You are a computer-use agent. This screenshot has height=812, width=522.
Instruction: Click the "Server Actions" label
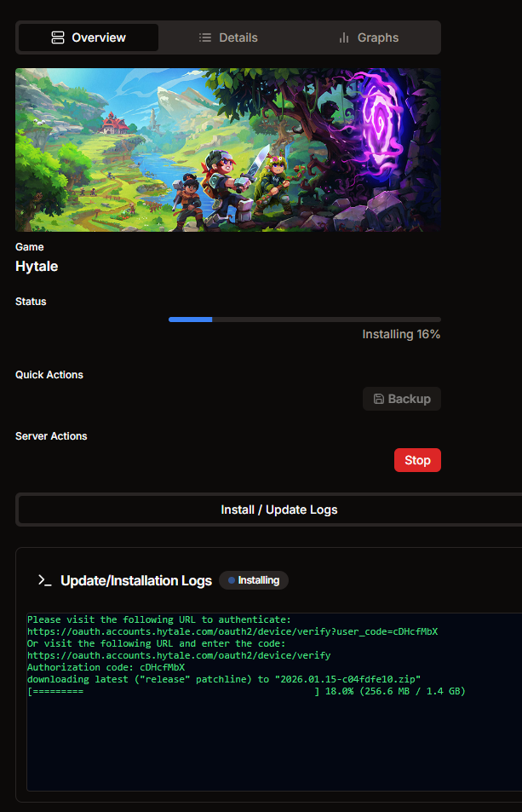coord(51,436)
